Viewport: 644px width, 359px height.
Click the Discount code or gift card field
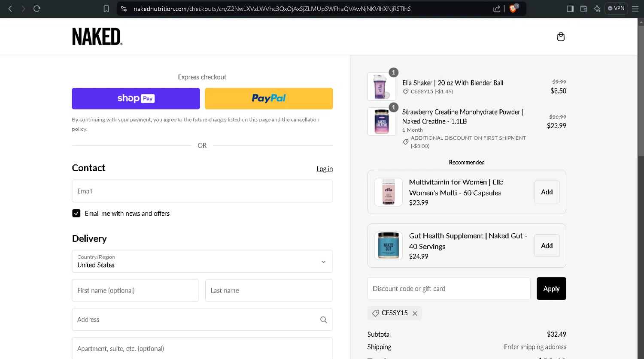[x=449, y=289]
